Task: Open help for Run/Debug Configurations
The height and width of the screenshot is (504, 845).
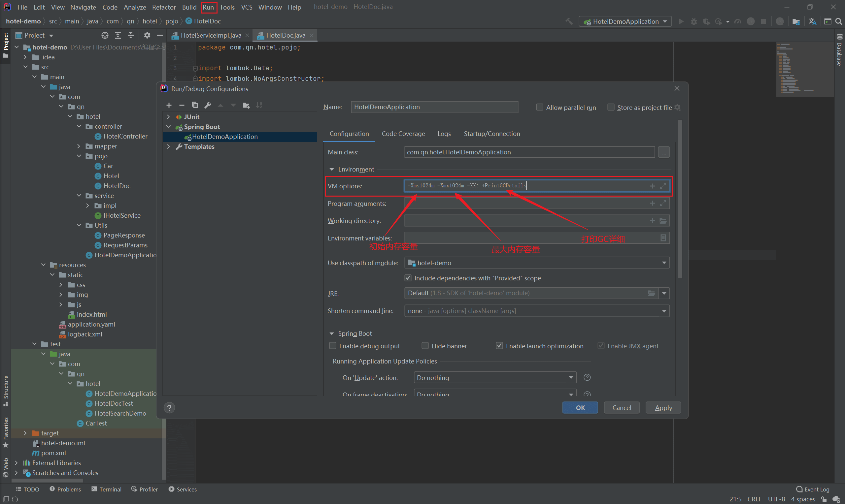Action: pyautogui.click(x=169, y=408)
